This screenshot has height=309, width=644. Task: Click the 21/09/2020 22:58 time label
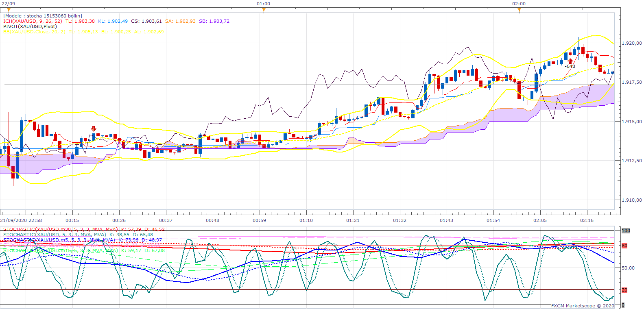(x=21, y=220)
